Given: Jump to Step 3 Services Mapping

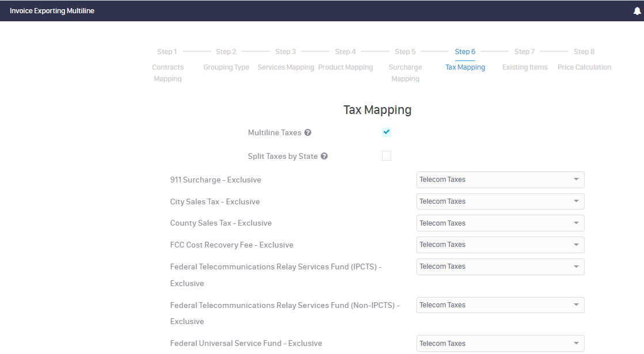Looking at the screenshot, I should point(286,52).
